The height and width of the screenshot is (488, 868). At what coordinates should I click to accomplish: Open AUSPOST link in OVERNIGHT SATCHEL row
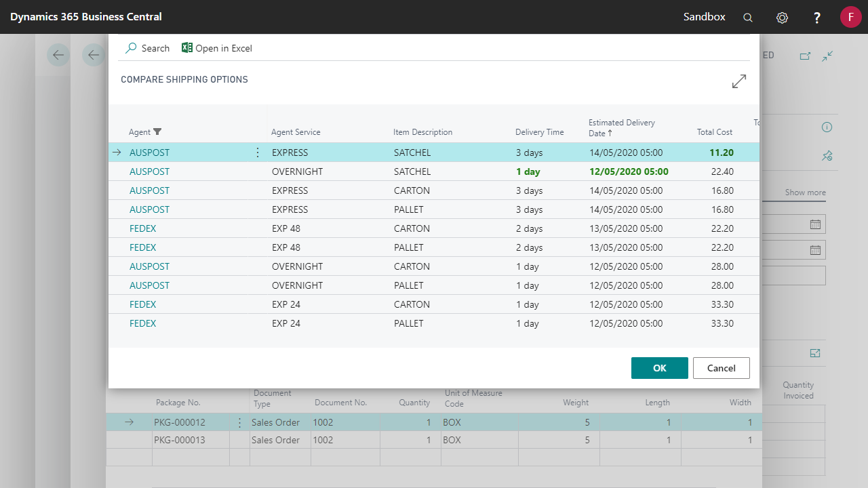click(149, 171)
